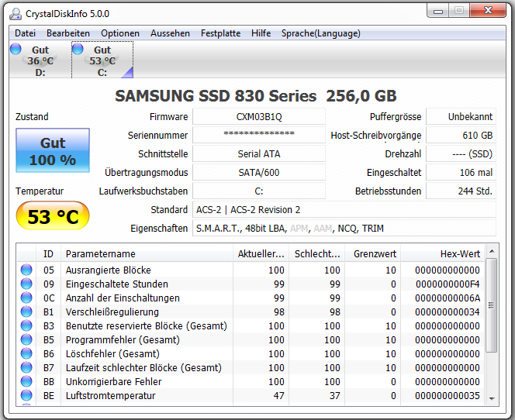Click status orb in row 0C
The image size is (515, 420).
(x=26, y=298)
